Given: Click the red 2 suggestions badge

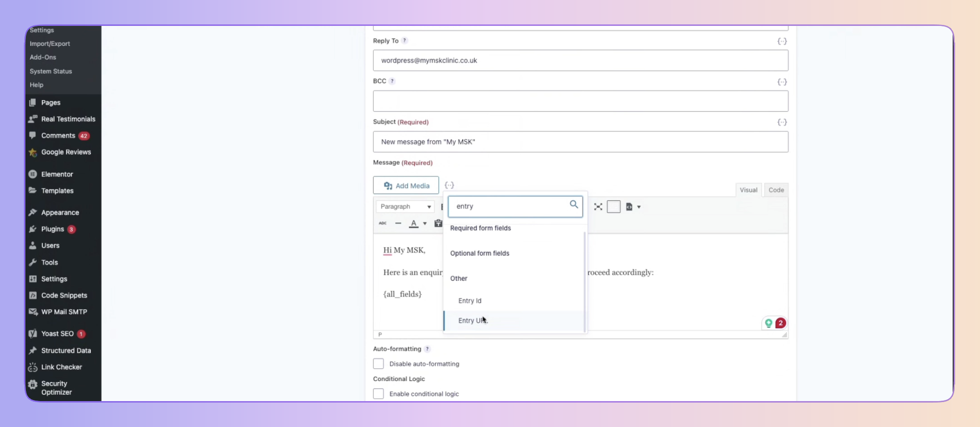Looking at the screenshot, I should click(780, 323).
